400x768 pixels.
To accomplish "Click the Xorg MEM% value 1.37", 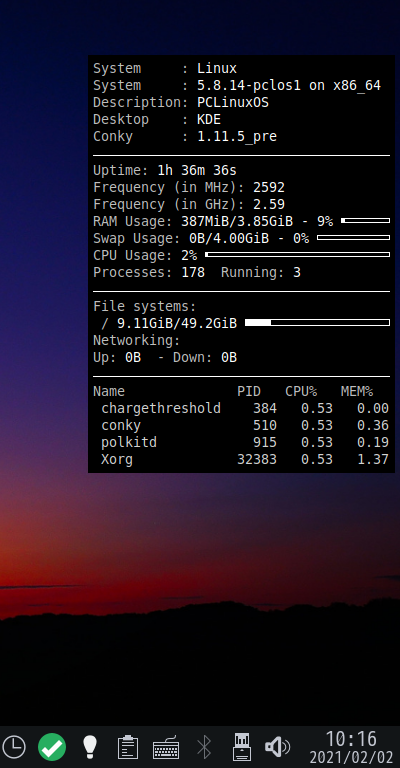I will [x=373, y=459].
